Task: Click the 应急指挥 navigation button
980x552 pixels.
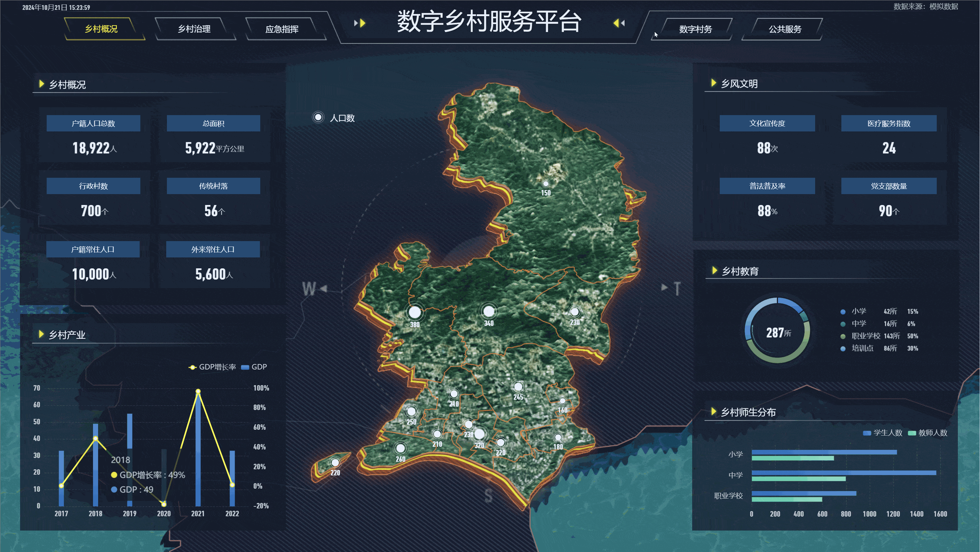Action: (x=282, y=29)
